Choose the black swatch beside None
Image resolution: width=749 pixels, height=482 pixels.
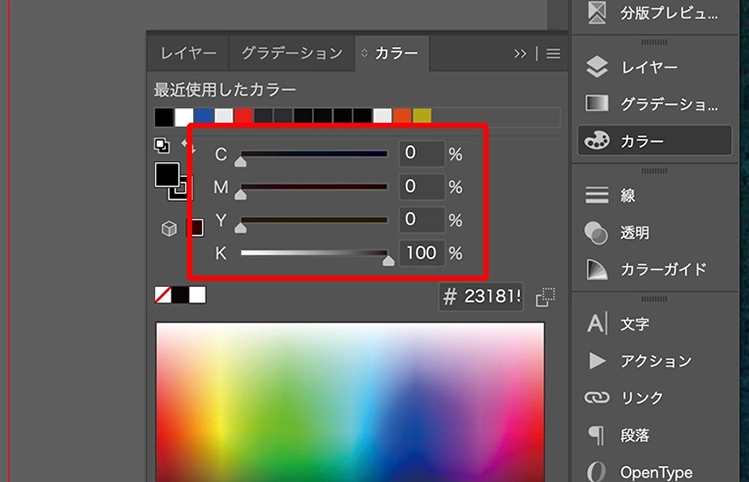pos(180,295)
